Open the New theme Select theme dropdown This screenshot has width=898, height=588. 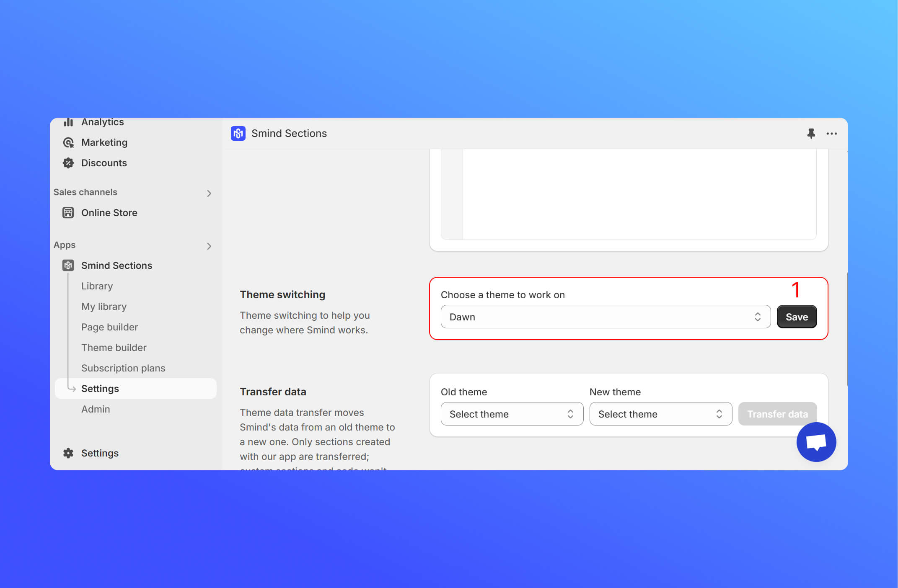661,414
